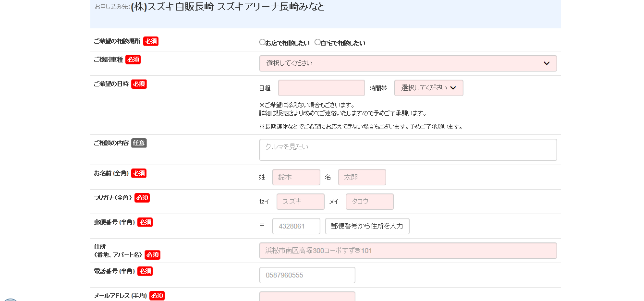The image size is (644, 301).
Task: Click the ご希望の相談場所 label
Action: [x=117, y=41]
